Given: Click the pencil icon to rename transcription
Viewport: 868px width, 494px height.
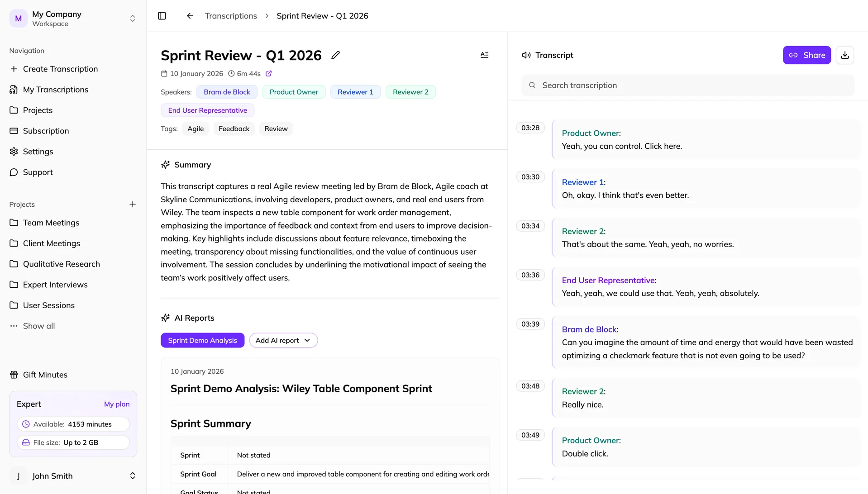Looking at the screenshot, I should 335,55.
